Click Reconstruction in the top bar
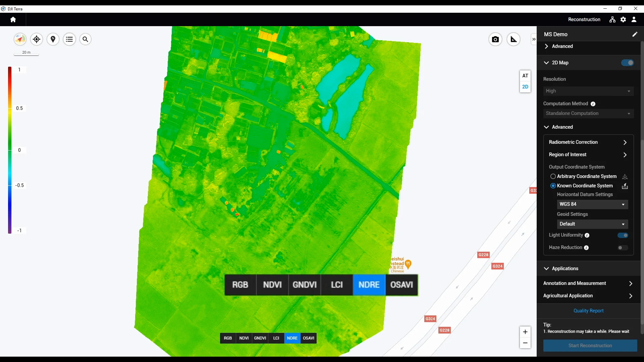 (584, 19)
